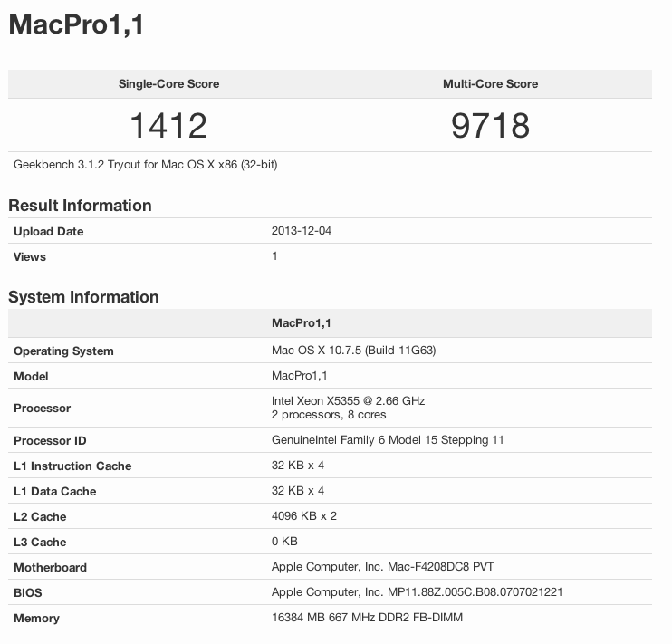Screen dimensions: 672x644
Task: Select the MacPro1,1 table column header
Action: point(302,322)
